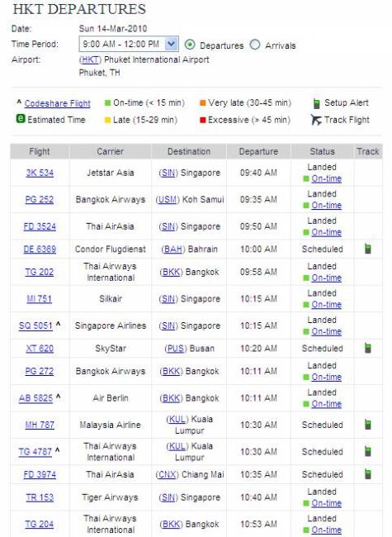This screenshot has width=392, height=537.
Task: Select the Arrivals radio button
Action: 255,45
